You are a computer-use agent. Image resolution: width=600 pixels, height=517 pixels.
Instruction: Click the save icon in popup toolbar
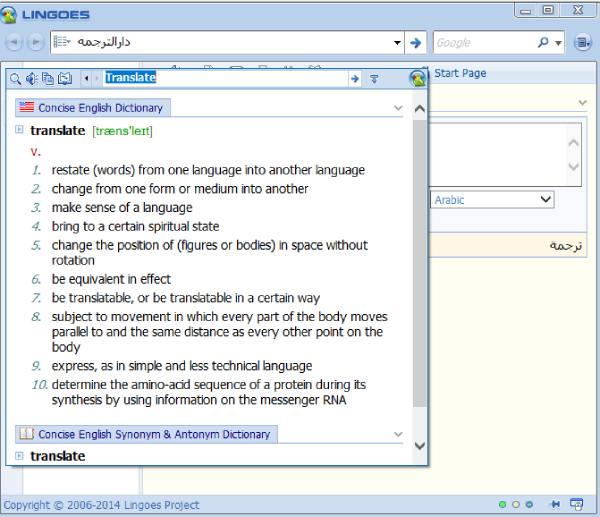point(64,78)
